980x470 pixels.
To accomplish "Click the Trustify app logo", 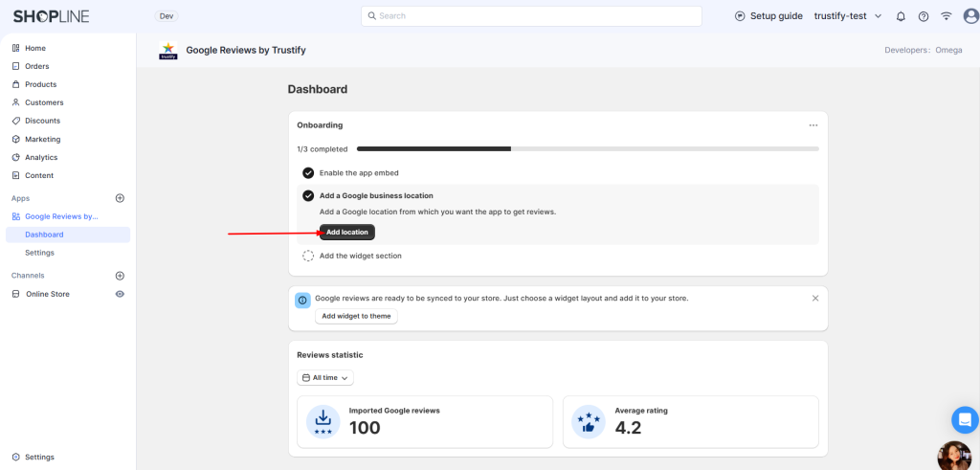I will (x=168, y=50).
